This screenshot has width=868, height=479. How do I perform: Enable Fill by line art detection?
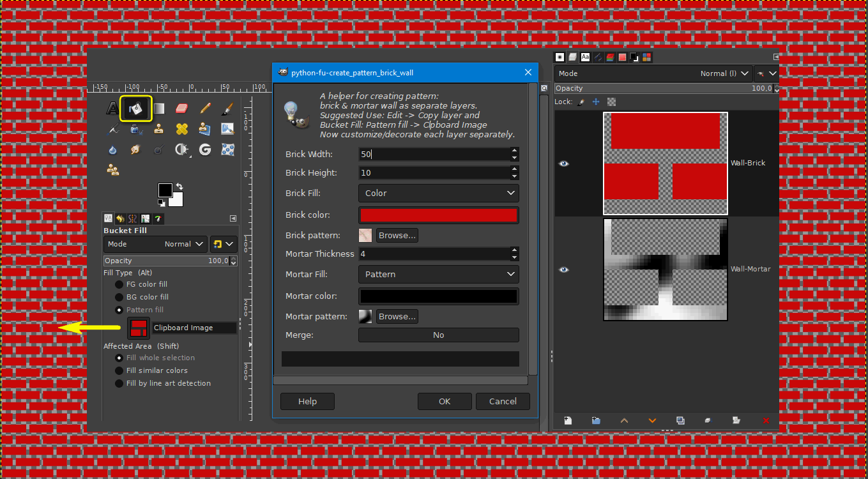119,383
